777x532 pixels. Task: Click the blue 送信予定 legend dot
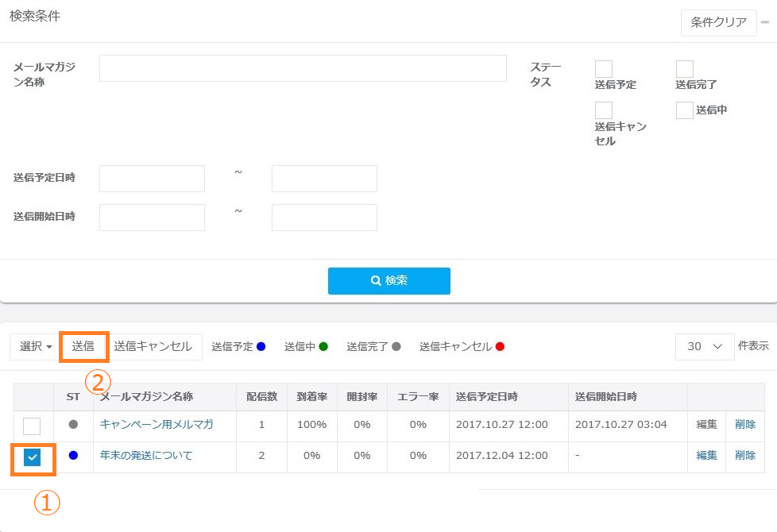coord(261,347)
